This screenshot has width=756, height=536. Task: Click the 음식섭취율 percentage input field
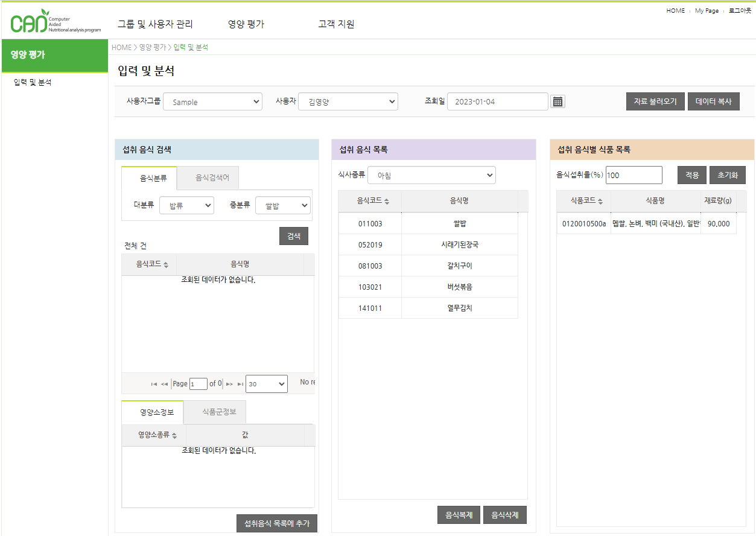pos(634,175)
